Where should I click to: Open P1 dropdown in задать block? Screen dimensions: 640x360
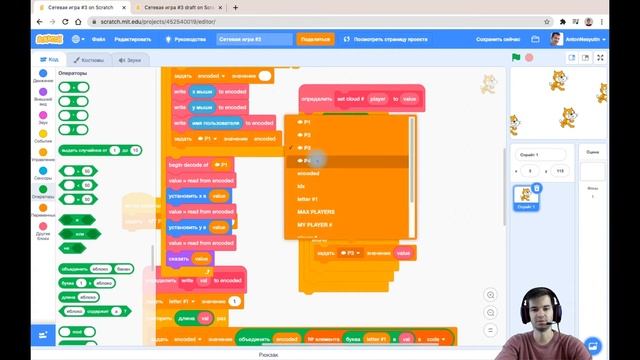click(x=207, y=139)
